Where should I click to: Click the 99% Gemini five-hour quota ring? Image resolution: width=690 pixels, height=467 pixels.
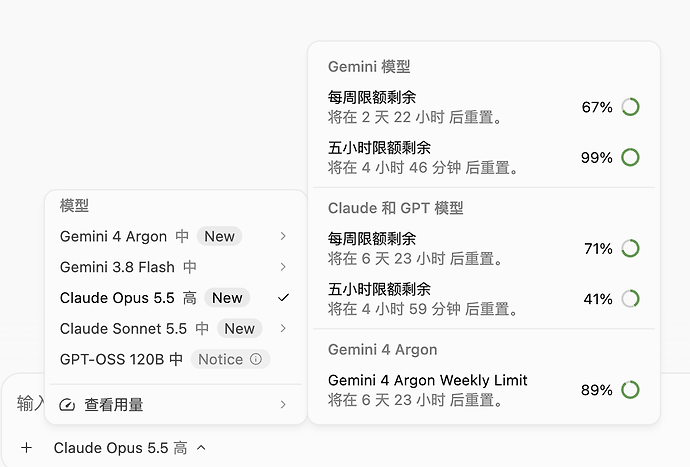coord(630,157)
